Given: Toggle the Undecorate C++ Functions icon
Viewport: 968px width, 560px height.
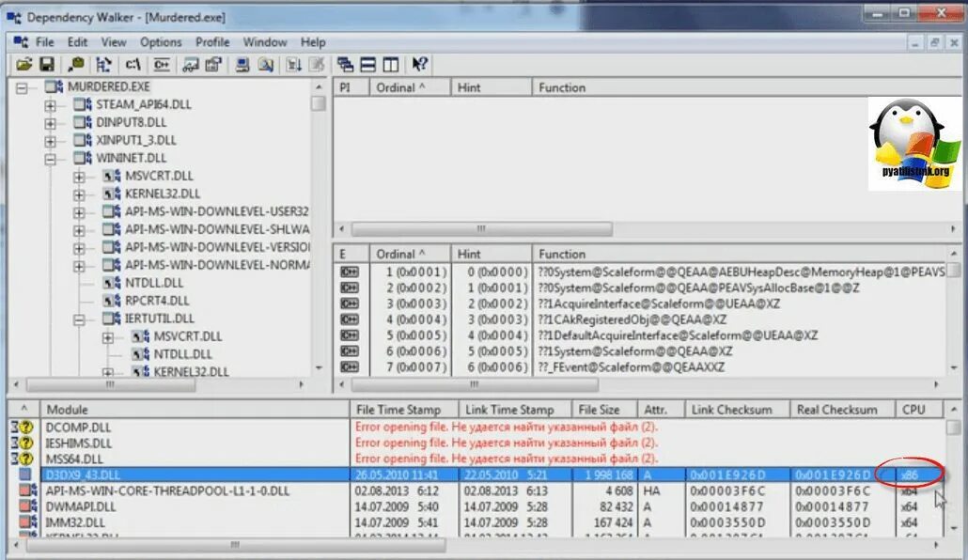Looking at the screenshot, I should (x=162, y=64).
